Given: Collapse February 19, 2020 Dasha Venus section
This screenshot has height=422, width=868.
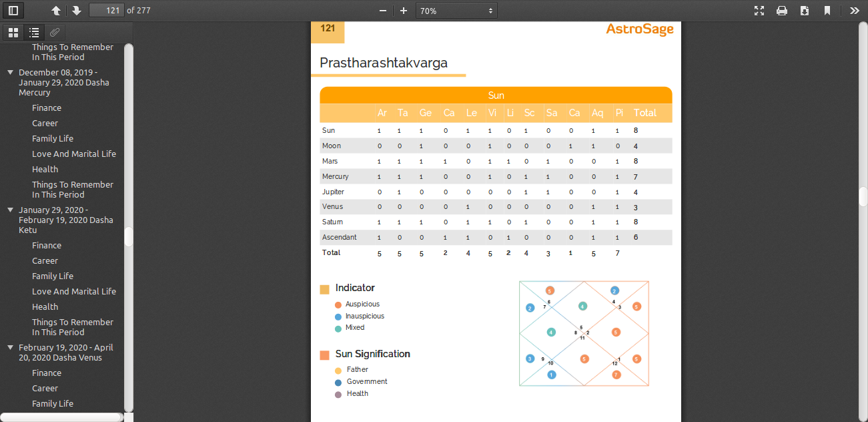Looking at the screenshot, I should coord(10,347).
